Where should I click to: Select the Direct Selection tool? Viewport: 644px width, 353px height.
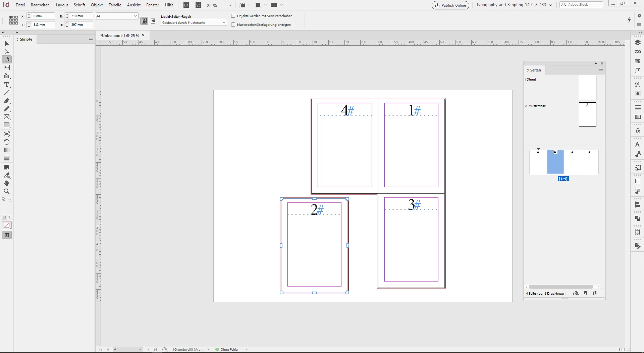7,52
